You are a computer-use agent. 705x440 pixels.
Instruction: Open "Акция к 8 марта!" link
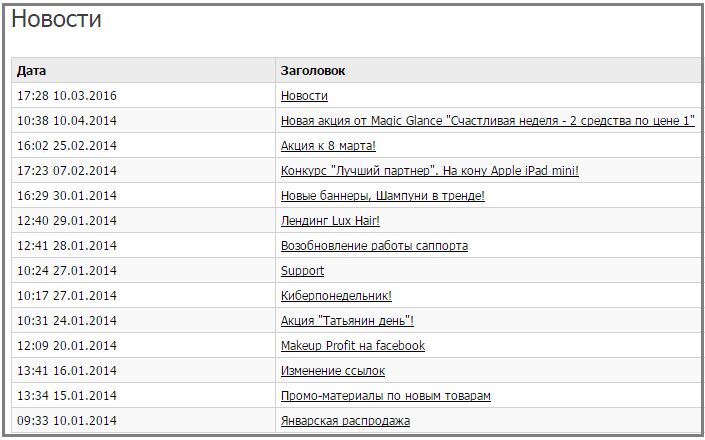(328, 146)
